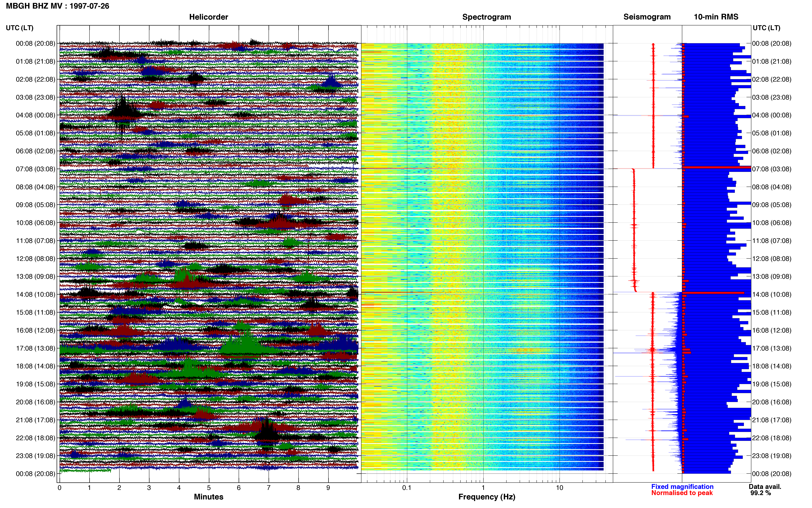Click the Minutes axis tick label '6'
The image size is (812, 508).
pos(239,488)
